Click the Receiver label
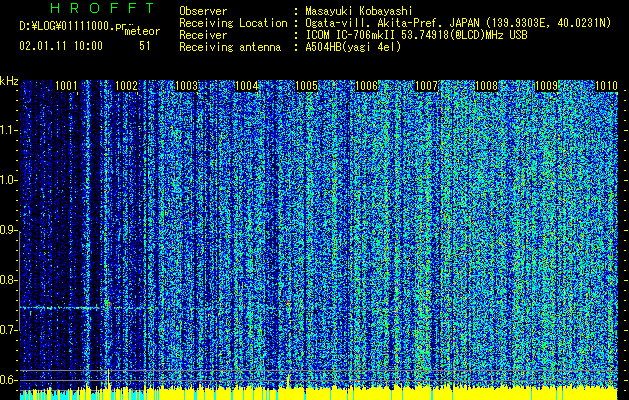Image resolution: width=629 pixels, height=400 pixels. (203, 35)
